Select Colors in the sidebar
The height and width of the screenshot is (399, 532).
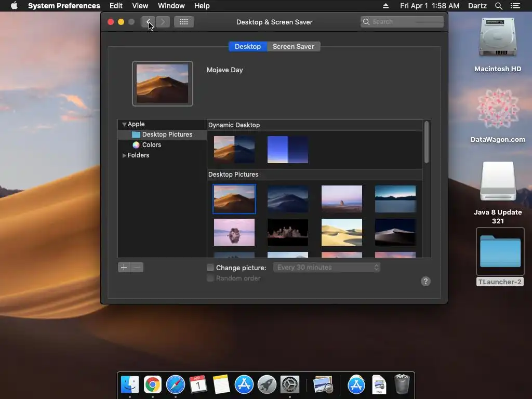(x=162, y=145)
